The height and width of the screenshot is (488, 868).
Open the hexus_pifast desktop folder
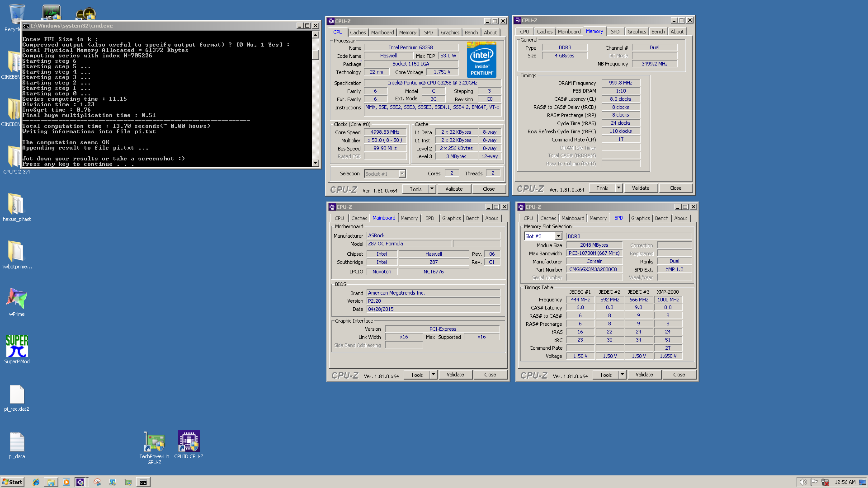[x=17, y=208]
